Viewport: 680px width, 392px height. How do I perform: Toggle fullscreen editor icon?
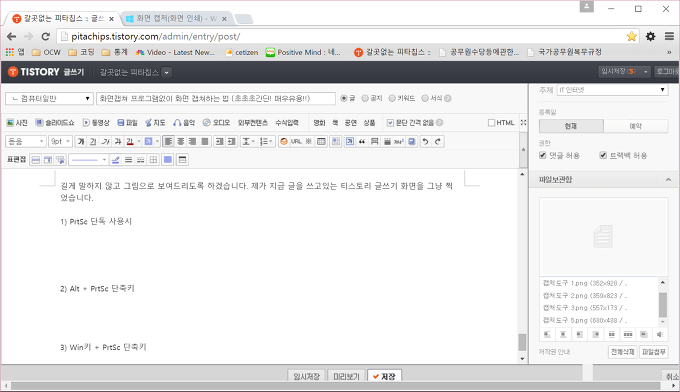click(x=523, y=123)
